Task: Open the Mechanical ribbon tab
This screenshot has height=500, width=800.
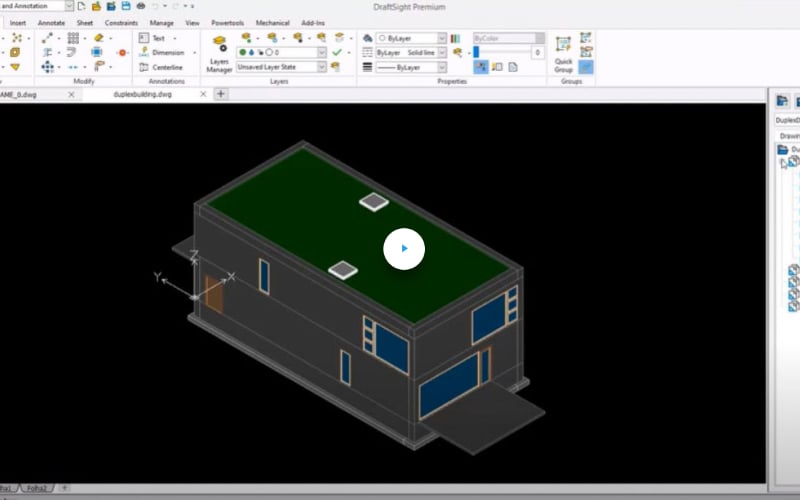Action: click(x=272, y=23)
